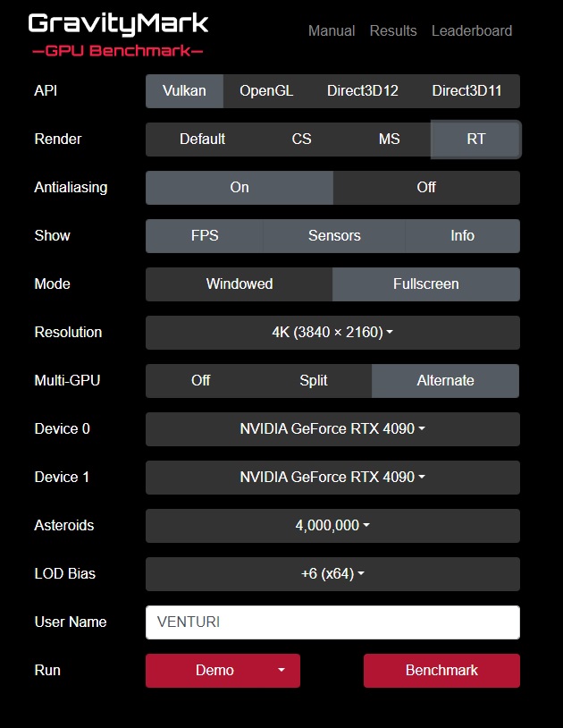Viewport: 563px width, 728px height.
Task: Turn Antialiasing Off
Action: [426, 187]
